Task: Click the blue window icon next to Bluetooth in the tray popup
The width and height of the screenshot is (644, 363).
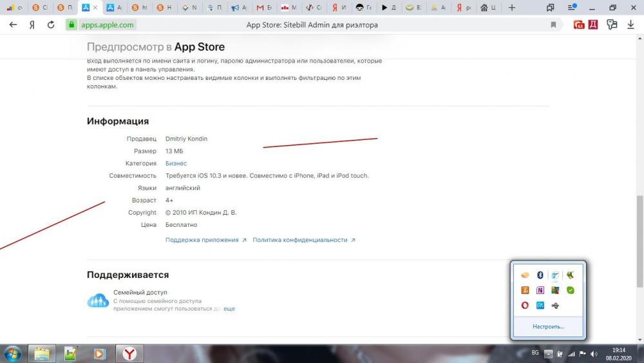Action: 555,275
